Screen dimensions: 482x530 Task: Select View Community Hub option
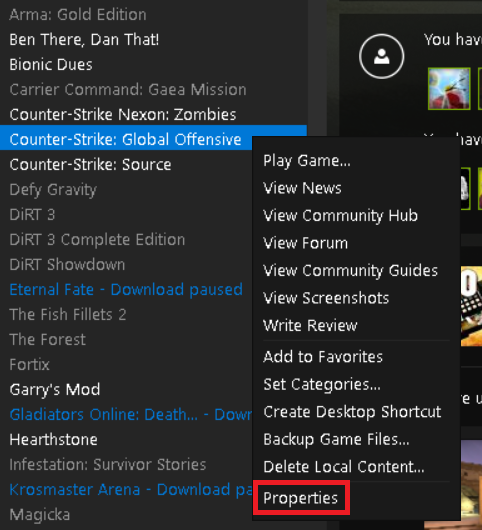pyautogui.click(x=340, y=216)
